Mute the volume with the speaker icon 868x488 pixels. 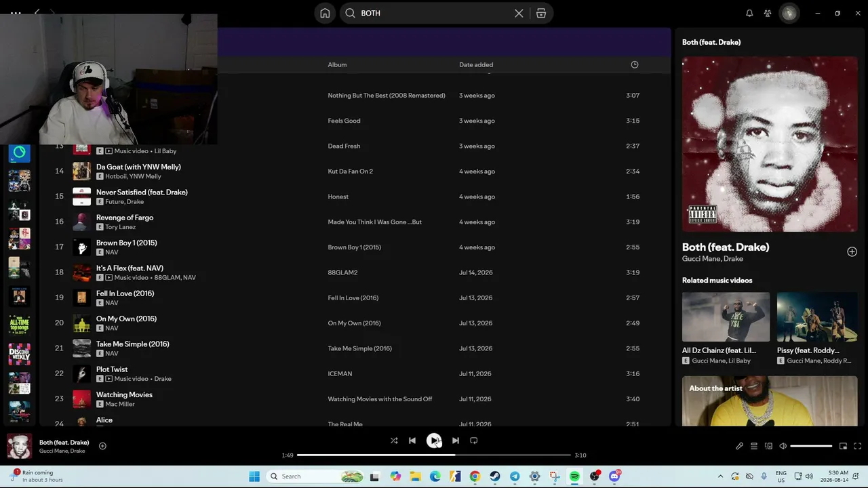[783, 446]
